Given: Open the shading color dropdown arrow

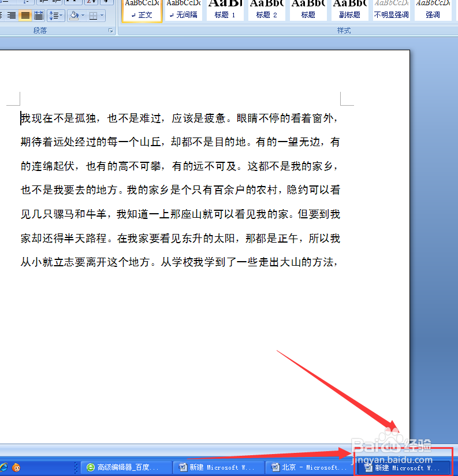Looking at the screenshot, I should coord(83,15).
